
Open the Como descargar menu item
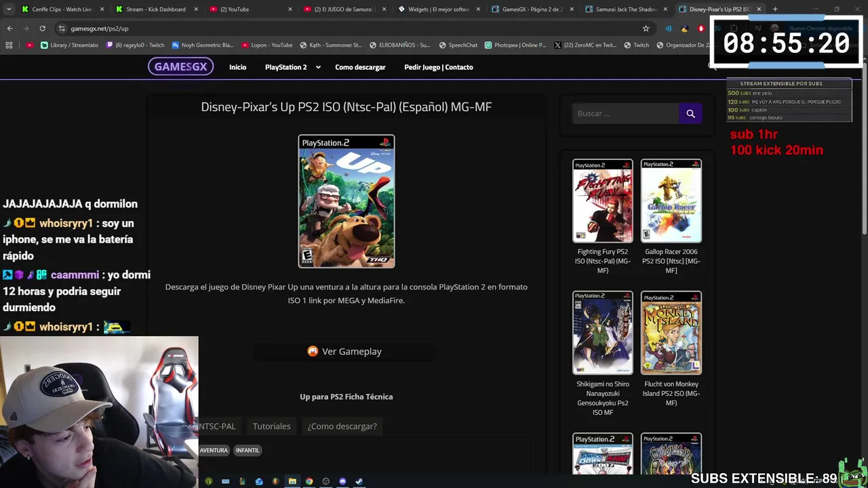[x=360, y=67]
